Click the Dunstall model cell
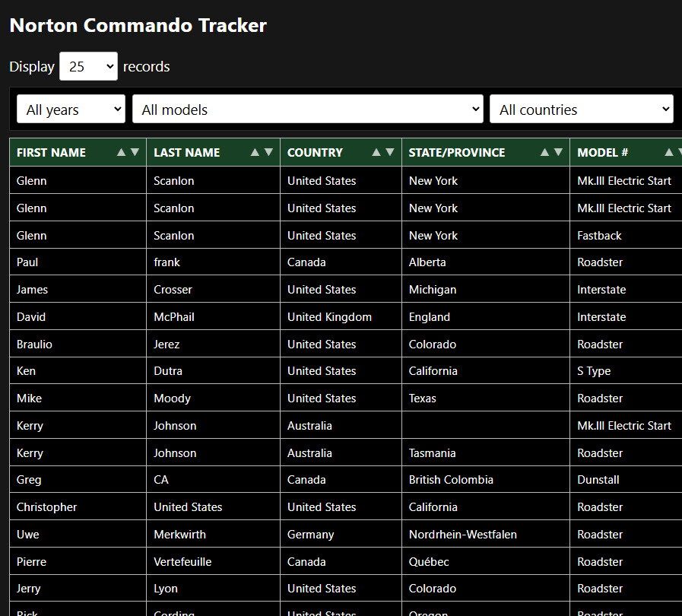Screen dimensions: 682x616 626,480
